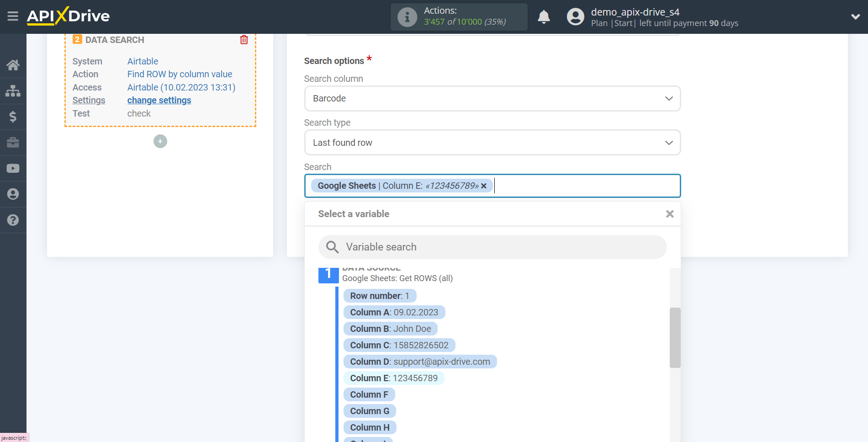Open the billing dollar icon
The image size is (868, 442).
pyautogui.click(x=13, y=117)
